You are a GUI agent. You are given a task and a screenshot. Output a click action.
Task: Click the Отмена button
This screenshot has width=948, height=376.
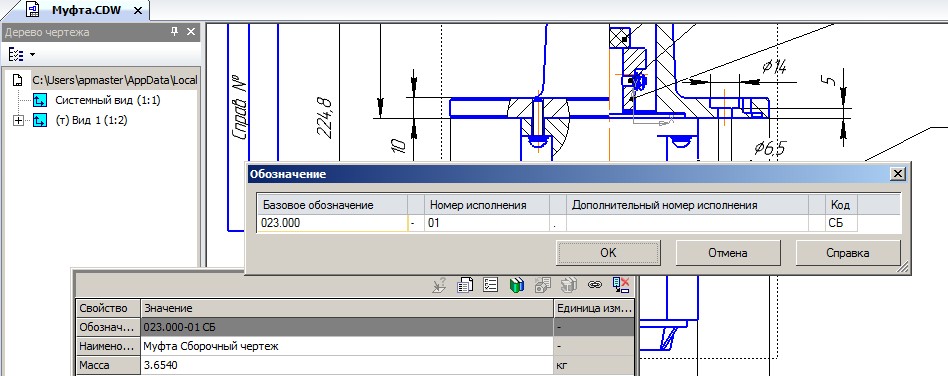727,253
